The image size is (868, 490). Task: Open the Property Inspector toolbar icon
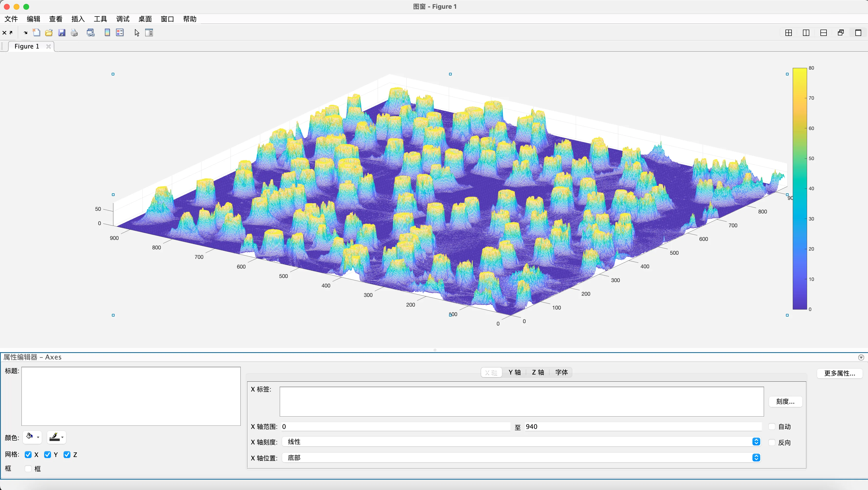149,33
